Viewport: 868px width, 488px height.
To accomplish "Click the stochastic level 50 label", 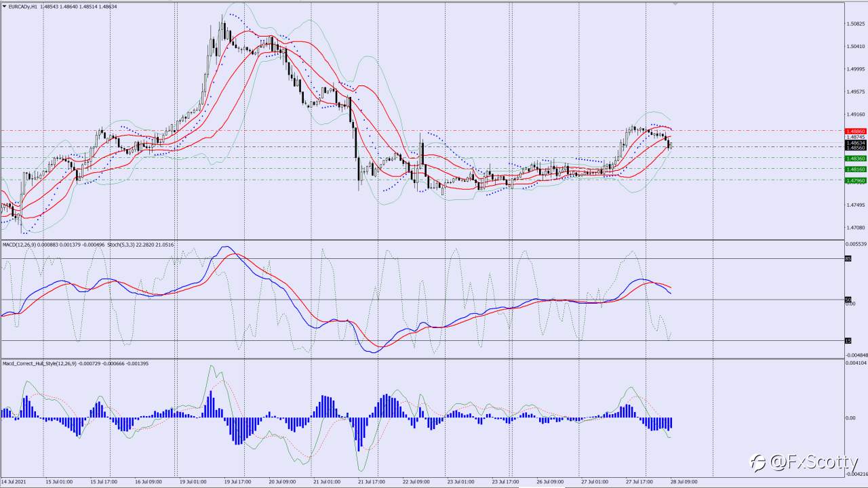I will click(x=848, y=300).
